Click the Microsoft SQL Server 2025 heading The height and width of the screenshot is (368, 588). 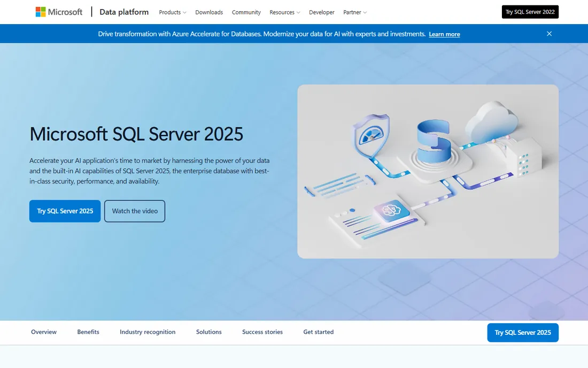(x=136, y=134)
